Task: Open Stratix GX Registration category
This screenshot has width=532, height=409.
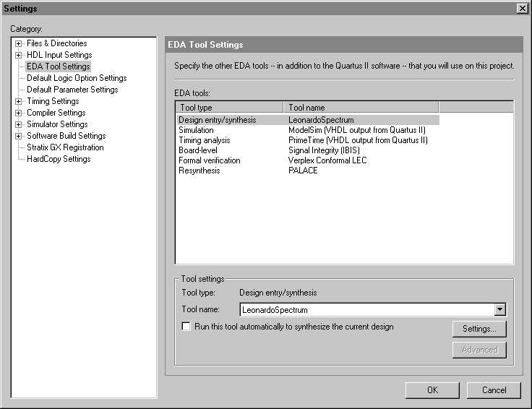Action: 65,147
